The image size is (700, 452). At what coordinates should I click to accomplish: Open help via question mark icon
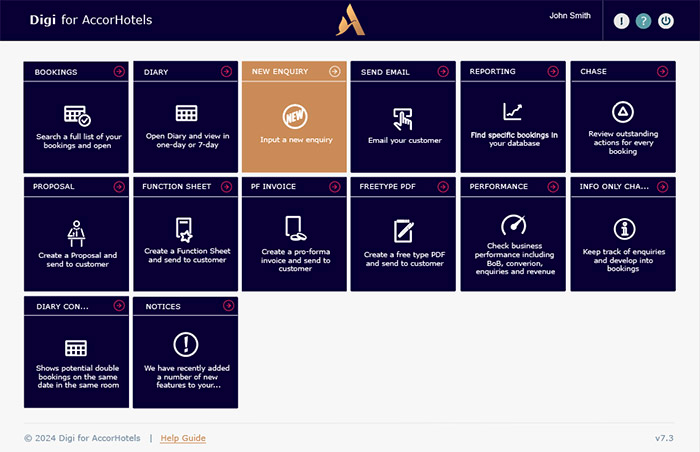643,21
